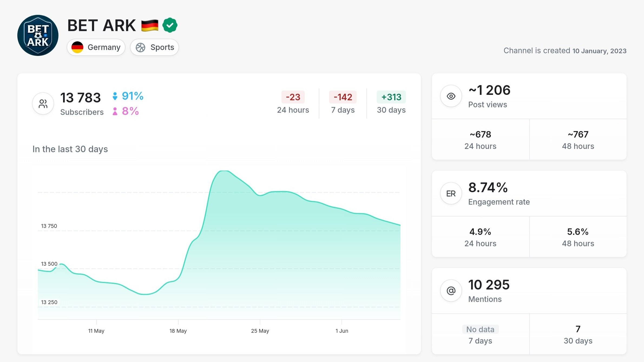Click the round German flag icon in the Germany tag

click(x=77, y=47)
